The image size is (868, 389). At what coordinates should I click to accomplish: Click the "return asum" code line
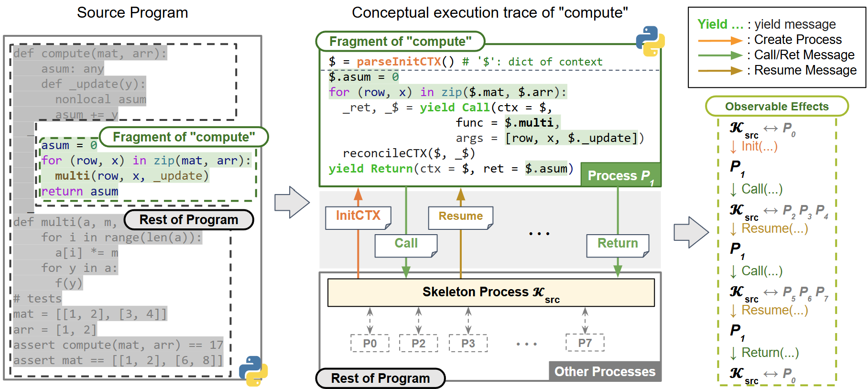coord(80,192)
